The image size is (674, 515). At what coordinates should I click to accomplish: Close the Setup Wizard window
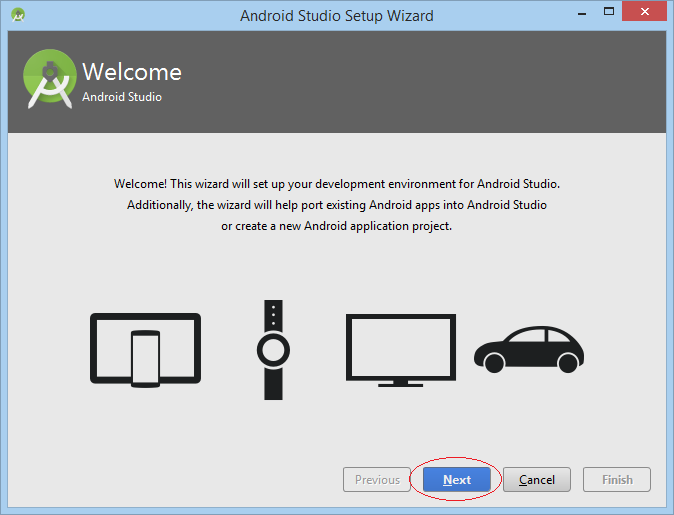coord(644,12)
